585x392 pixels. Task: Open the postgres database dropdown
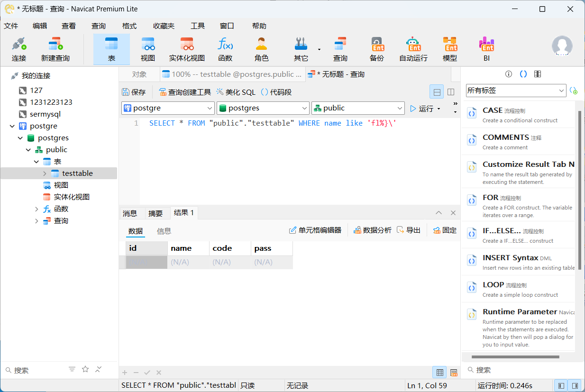point(263,108)
